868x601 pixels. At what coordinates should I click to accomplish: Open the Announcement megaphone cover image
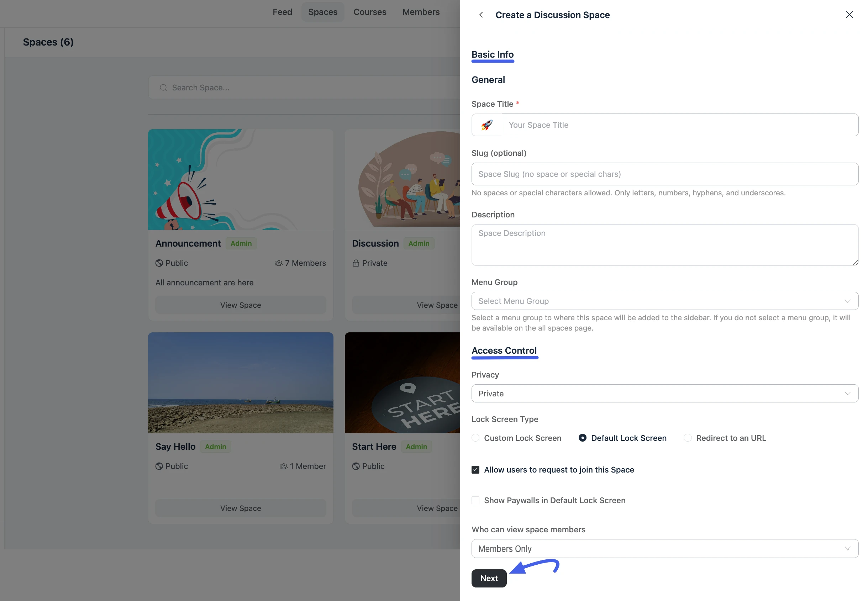[x=241, y=180]
